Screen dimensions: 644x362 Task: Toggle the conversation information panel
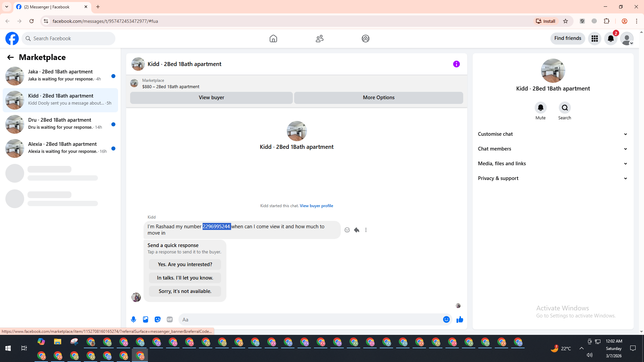(x=456, y=64)
